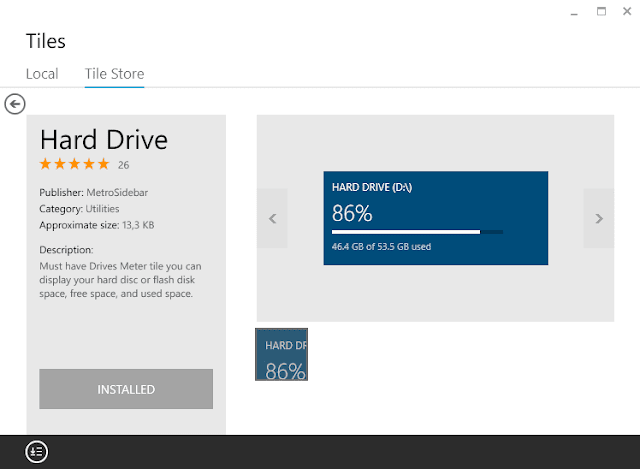This screenshot has height=469, width=640.
Task: Show previous screenshot with left chevron
Action: coord(272,218)
